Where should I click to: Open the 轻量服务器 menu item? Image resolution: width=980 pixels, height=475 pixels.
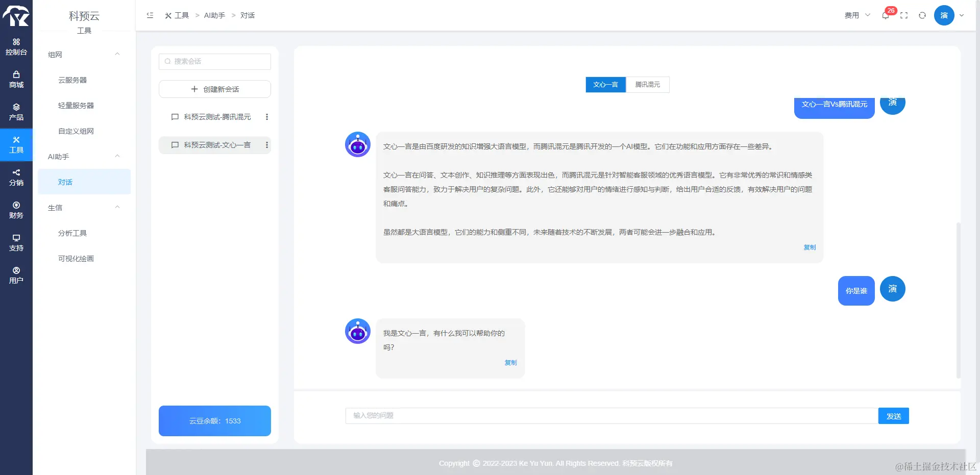click(84, 106)
